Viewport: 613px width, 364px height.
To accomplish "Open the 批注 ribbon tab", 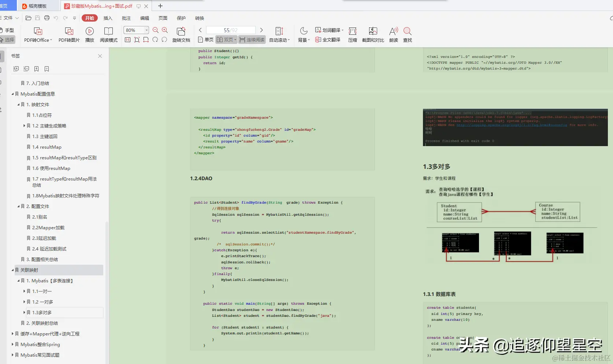I will coord(126,18).
